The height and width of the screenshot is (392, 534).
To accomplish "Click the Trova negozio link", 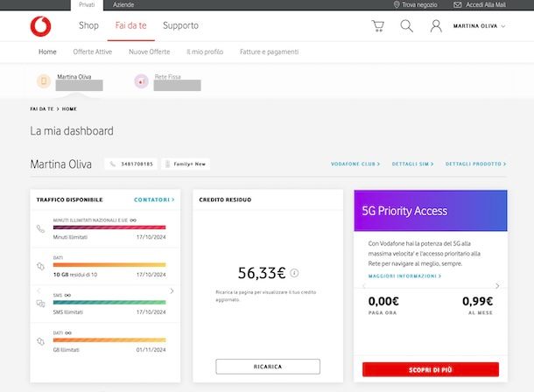I will pos(419,4).
